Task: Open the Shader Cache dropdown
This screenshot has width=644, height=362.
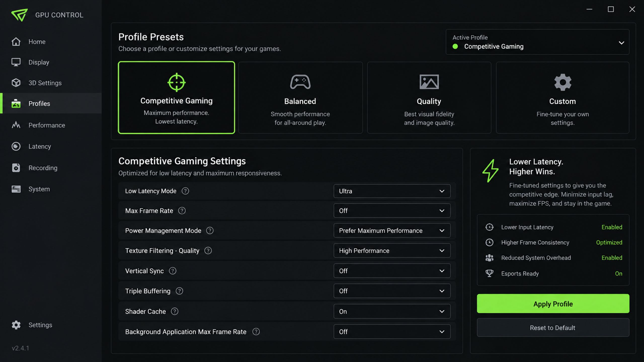Action: tap(392, 311)
